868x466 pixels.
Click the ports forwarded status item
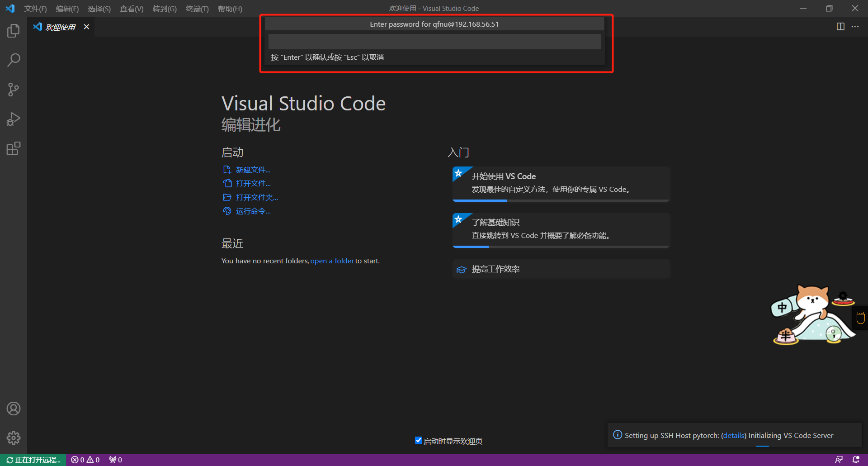pos(116,460)
